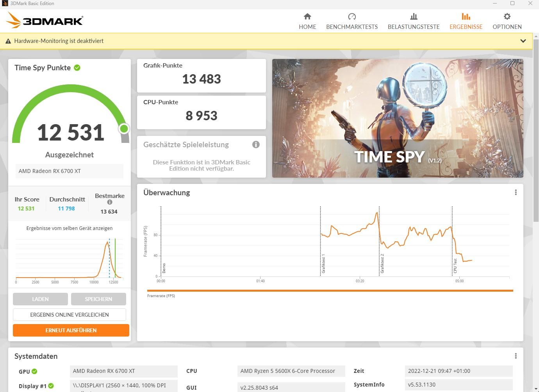539x392 pixels.
Task: Click the SPEICHERN button
Action: point(98,299)
